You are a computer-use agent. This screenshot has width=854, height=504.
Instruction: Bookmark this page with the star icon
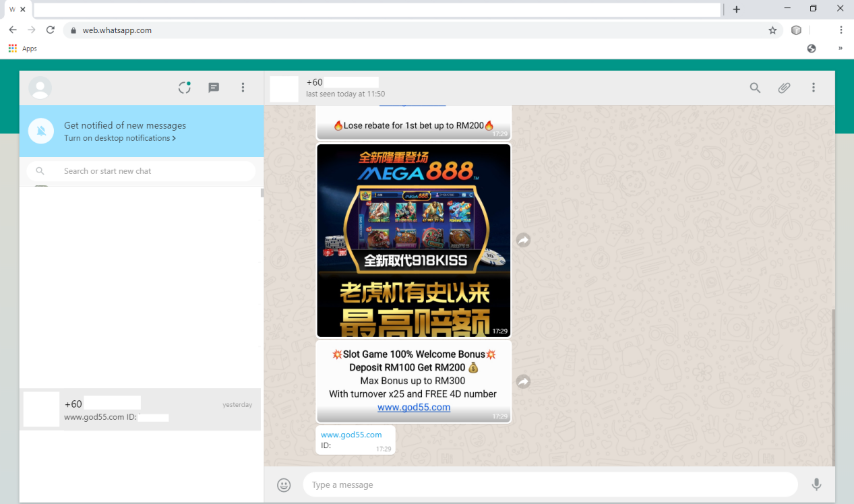(772, 30)
